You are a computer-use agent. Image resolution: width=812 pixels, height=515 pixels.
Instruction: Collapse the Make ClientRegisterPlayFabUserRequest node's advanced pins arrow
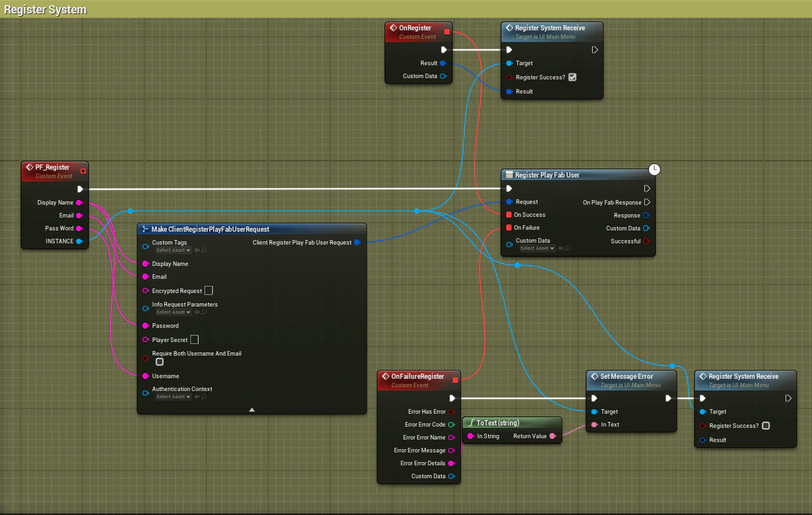pyautogui.click(x=252, y=409)
